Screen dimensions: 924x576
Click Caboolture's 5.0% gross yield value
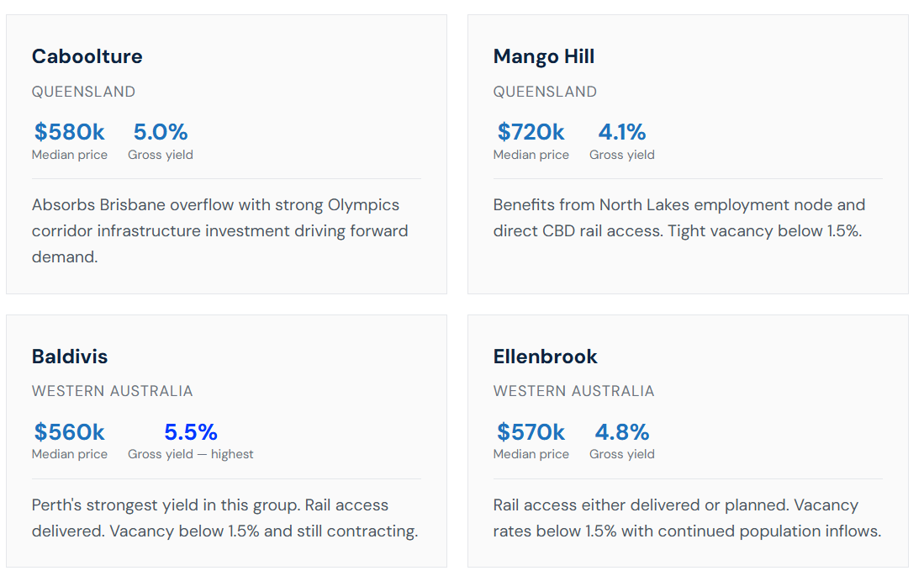(x=161, y=132)
